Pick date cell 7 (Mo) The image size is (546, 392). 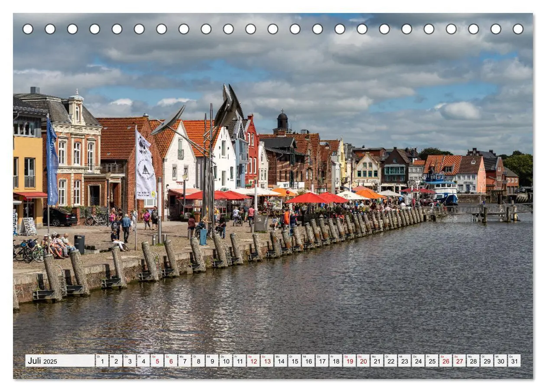184,361
